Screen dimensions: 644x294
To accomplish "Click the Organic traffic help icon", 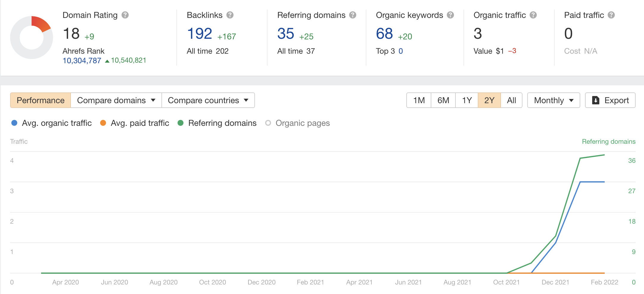I will pos(533,15).
